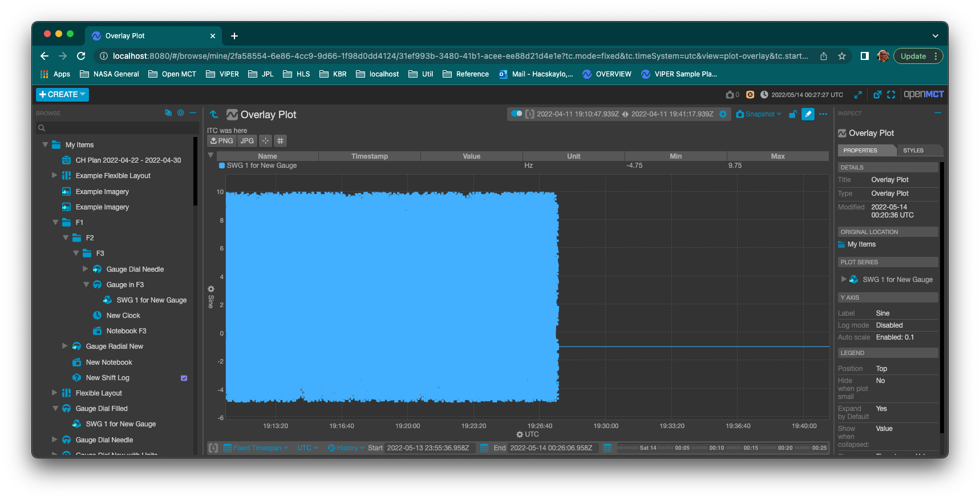Click into the Browse search field
This screenshot has height=500, width=980.
point(118,128)
